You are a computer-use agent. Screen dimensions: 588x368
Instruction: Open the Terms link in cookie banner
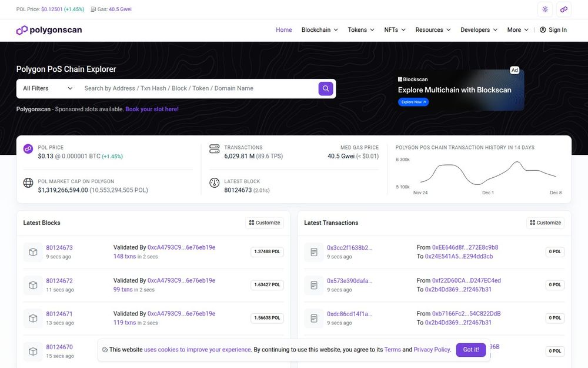[393, 350]
